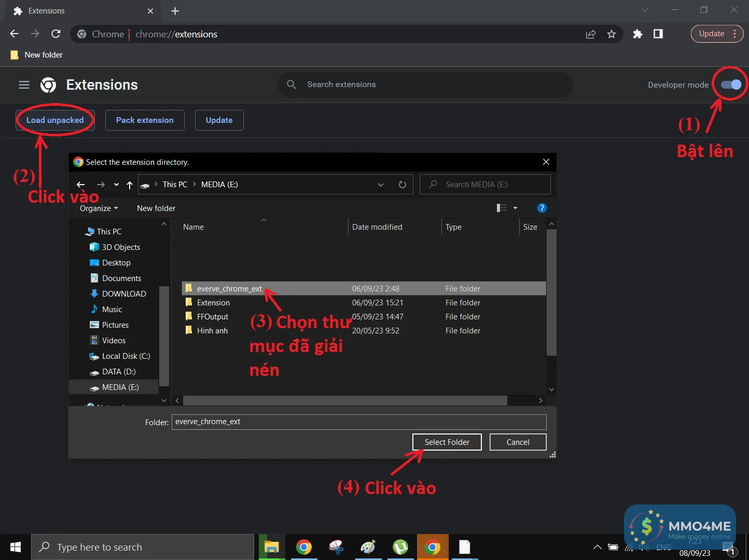Click the share page icon in address bar
Screen dimensions: 749x560
pyautogui.click(x=591, y=34)
